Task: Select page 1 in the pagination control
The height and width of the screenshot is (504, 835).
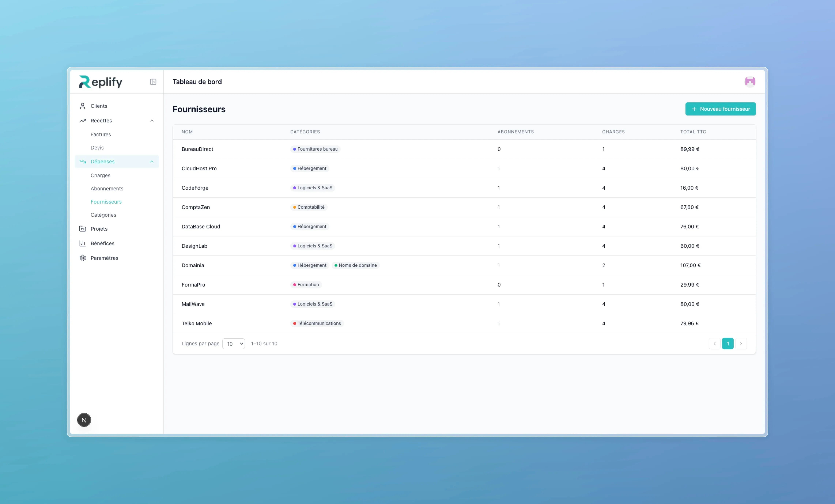Action: pyautogui.click(x=728, y=343)
